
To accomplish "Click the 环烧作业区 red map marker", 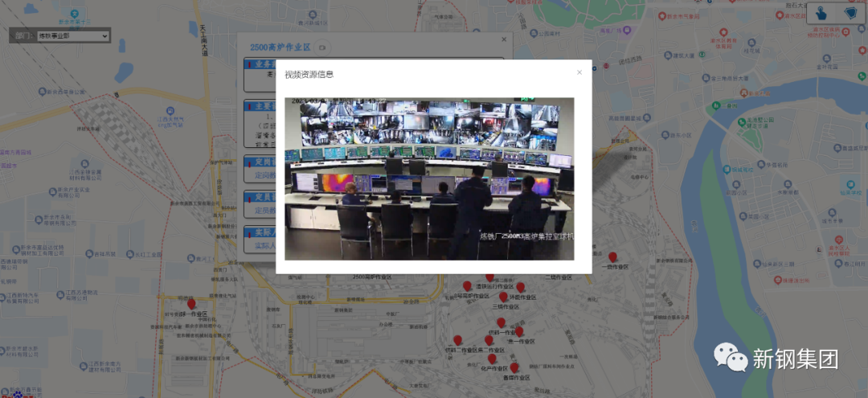I will [x=520, y=287].
